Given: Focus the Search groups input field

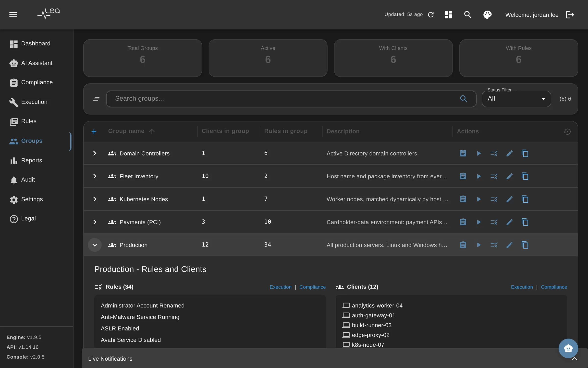Looking at the screenshot, I should click(x=291, y=99).
